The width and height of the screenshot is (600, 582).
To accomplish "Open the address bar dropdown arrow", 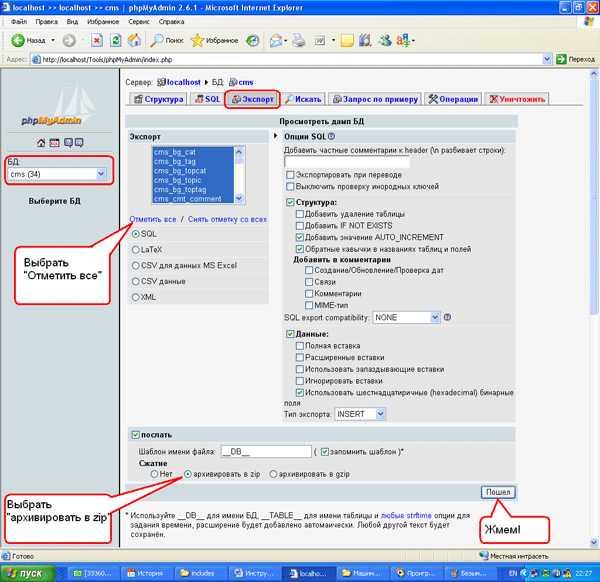I will (x=547, y=59).
